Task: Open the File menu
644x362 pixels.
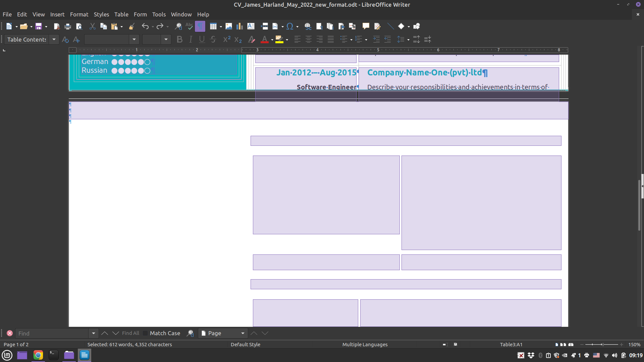Action: (7, 14)
